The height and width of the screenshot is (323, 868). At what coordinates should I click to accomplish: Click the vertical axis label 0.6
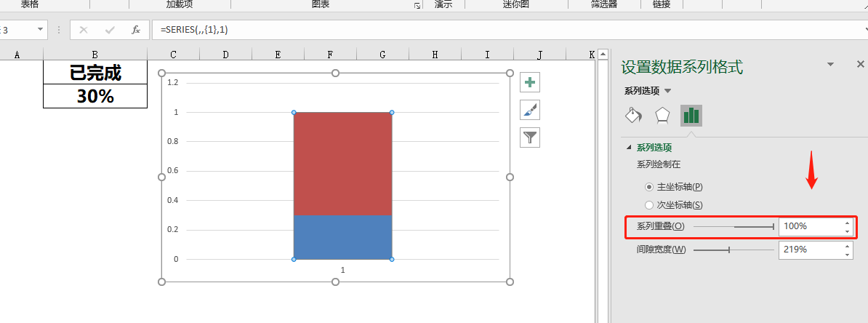[173, 171]
